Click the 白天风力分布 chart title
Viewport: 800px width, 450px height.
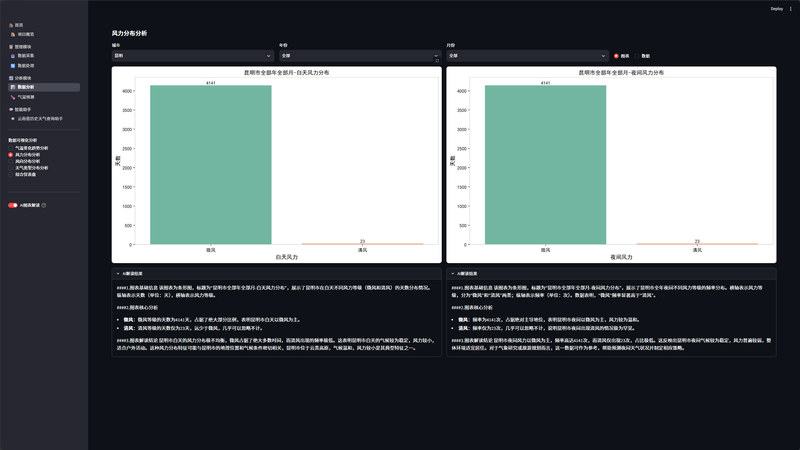click(x=286, y=73)
